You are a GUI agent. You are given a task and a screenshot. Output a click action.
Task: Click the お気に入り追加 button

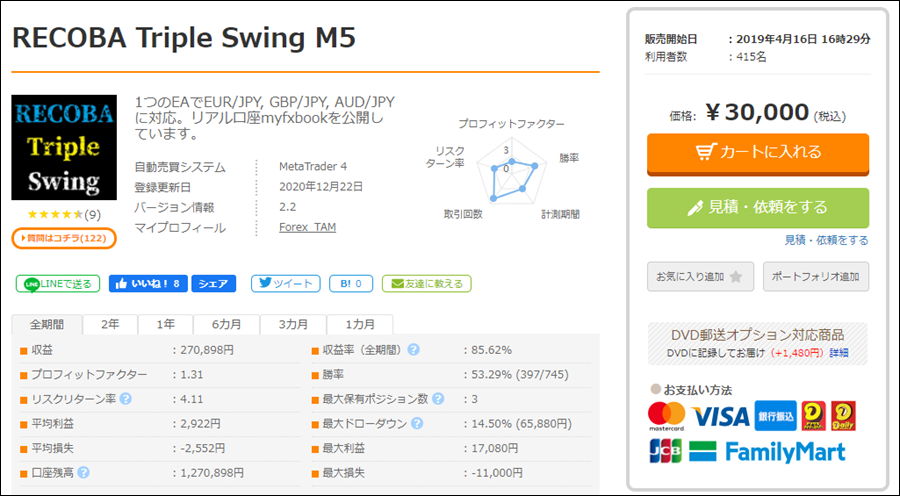(700, 277)
